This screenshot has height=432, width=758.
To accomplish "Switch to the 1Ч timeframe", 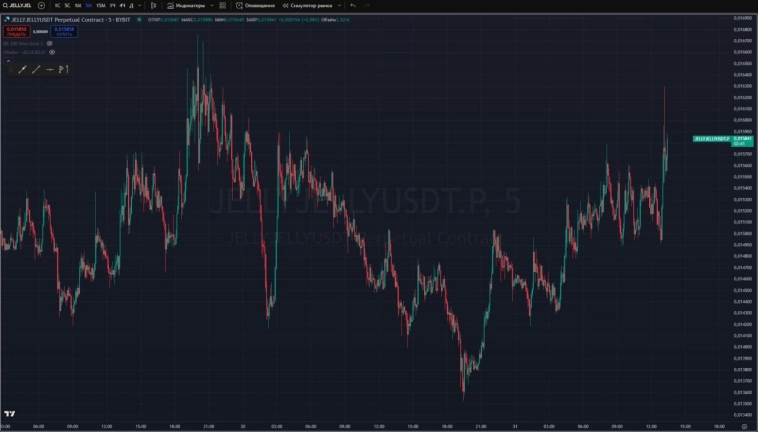I will 112,6.
